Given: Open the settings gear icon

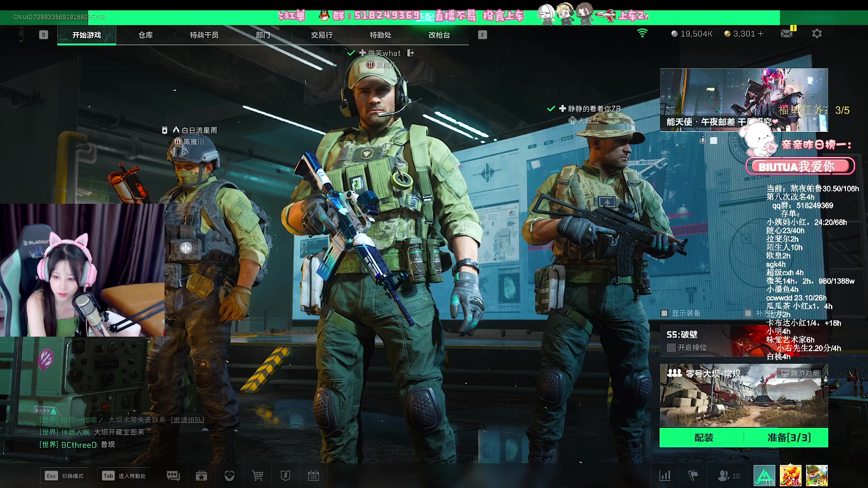Looking at the screenshot, I should coord(817,33).
